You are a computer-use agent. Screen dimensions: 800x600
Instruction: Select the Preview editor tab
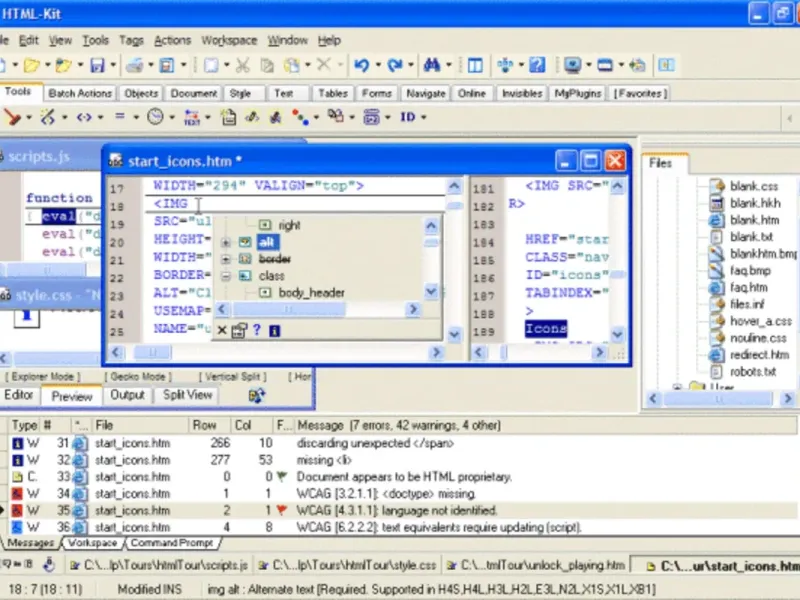72,396
